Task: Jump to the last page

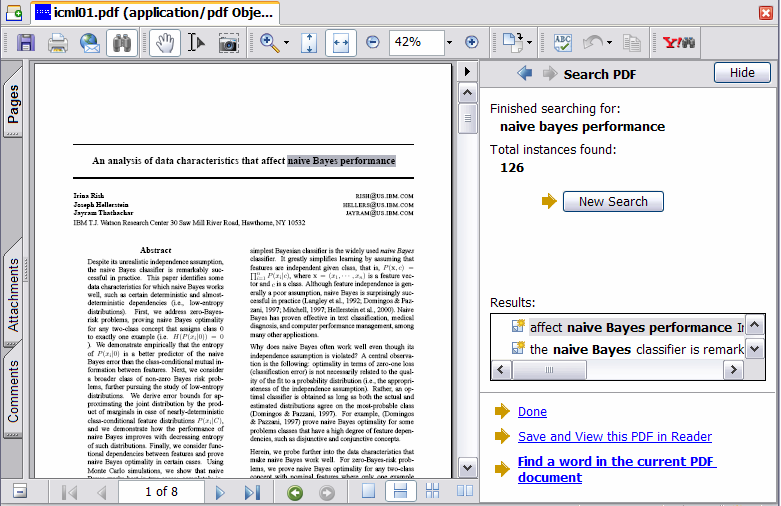Action: coord(252,493)
